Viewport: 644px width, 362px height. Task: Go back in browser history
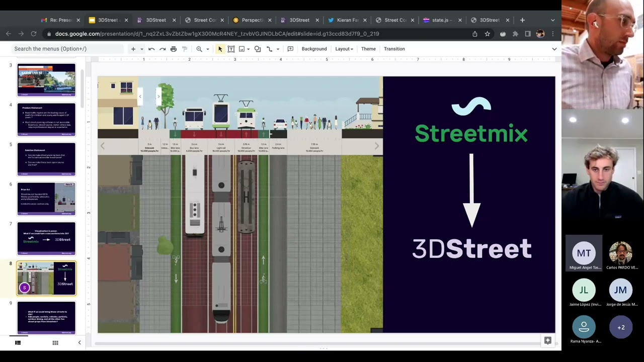9,34
